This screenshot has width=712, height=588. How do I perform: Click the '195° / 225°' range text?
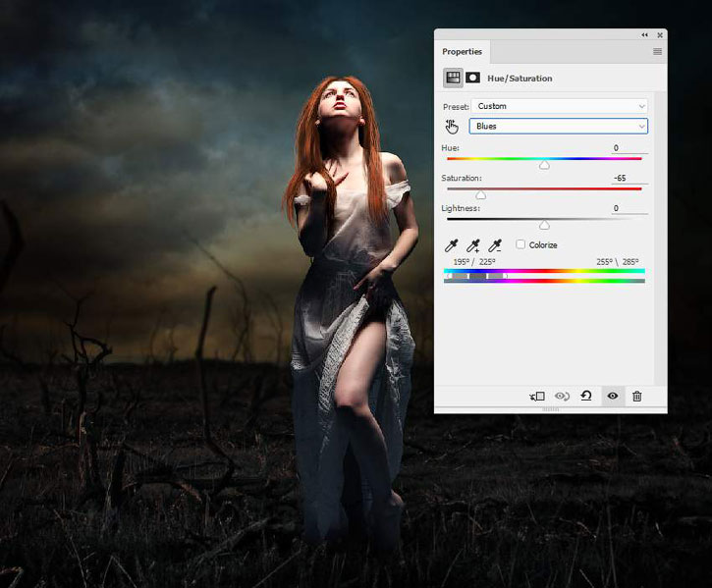pyautogui.click(x=474, y=262)
